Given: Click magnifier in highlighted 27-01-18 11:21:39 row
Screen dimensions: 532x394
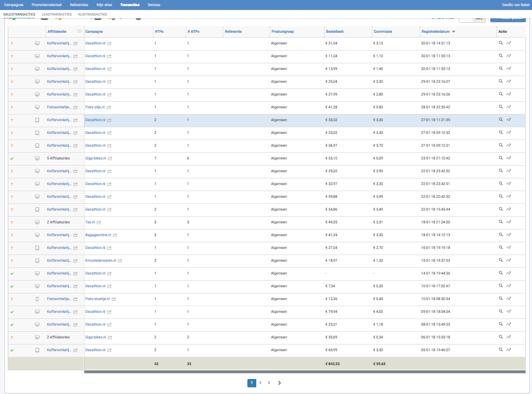Looking at the screenshot, I should coord(500,119).
